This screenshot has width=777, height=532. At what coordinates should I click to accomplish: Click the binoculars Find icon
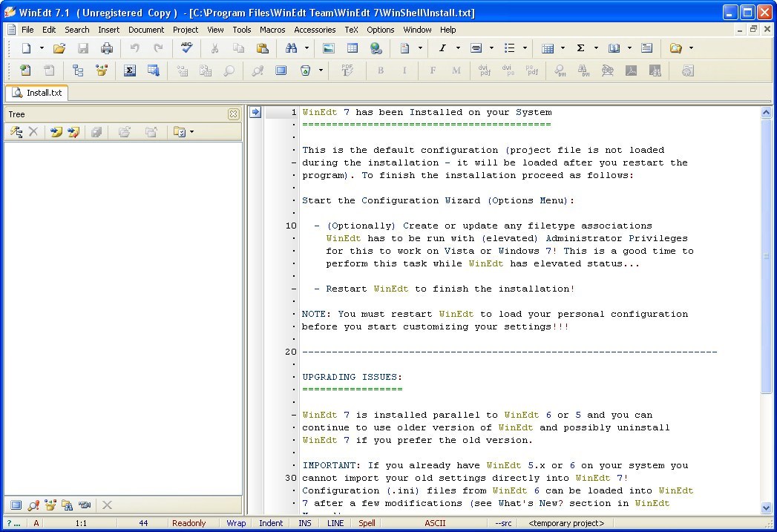292,48
